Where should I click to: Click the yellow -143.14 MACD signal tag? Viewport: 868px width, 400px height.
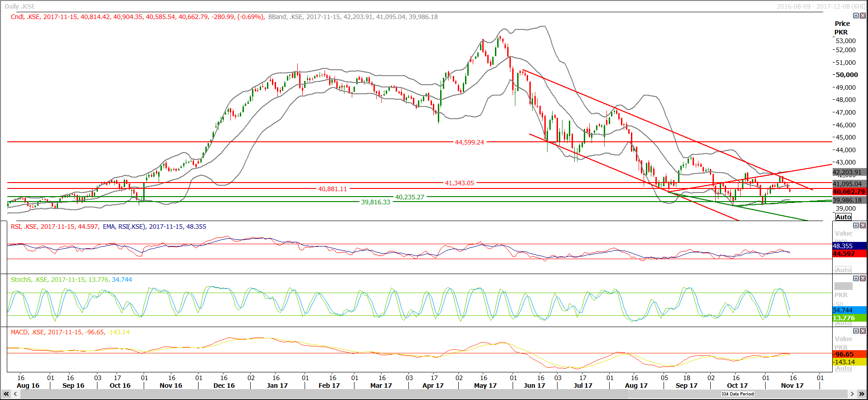pyautogui.click(x=849, y=362)
